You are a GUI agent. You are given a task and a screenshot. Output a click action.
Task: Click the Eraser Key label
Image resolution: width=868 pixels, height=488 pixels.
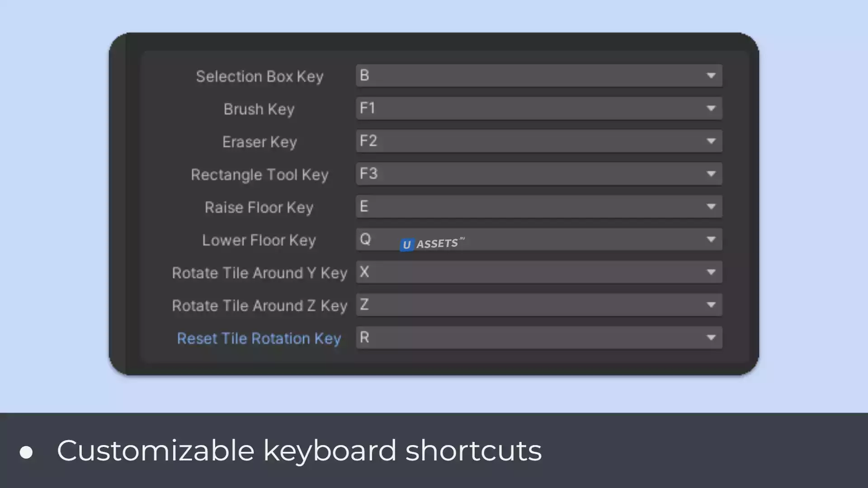[259, 142]
